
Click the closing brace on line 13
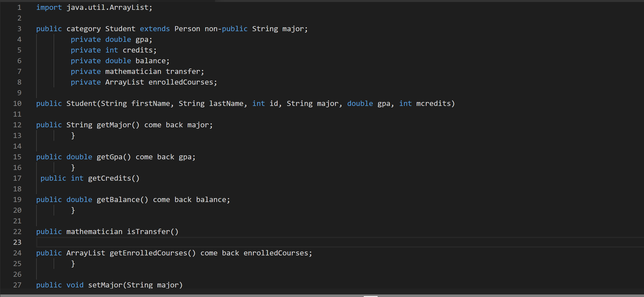[x=73, y=135]
